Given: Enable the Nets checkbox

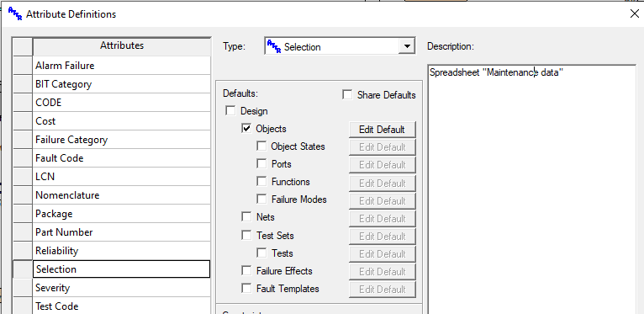Looking at the screenshot, I should click(x=246, y=216).
